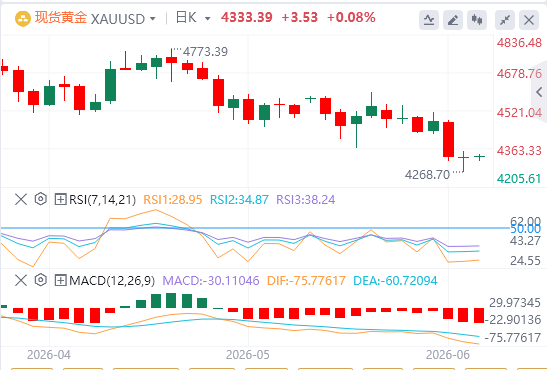Click the MACD(12,26,9) label
547x370 pixels.
pyautogui.click(x=112, y=280)
